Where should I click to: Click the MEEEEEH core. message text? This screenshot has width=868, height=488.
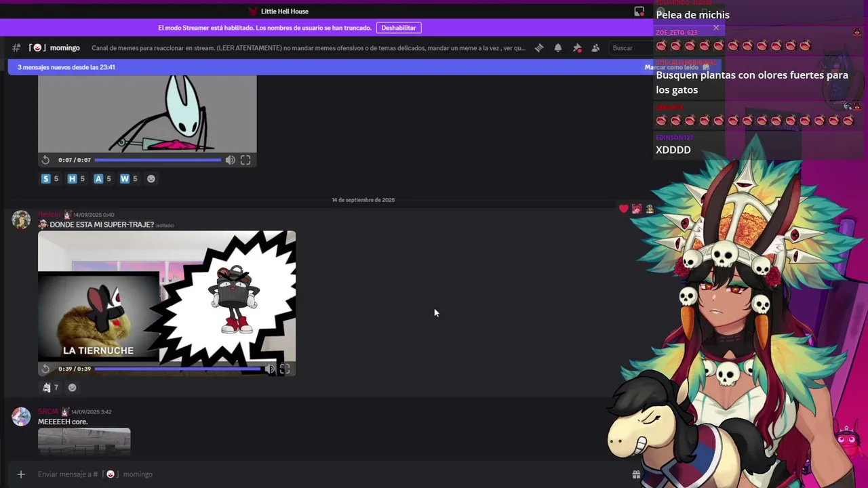pyautogui.click(x=63, y=422)
